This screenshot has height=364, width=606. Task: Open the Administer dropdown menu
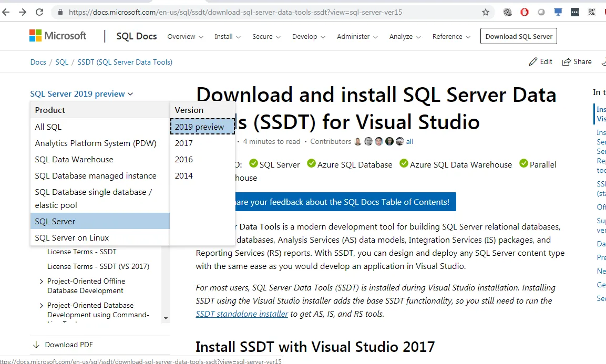coord(357,36)
